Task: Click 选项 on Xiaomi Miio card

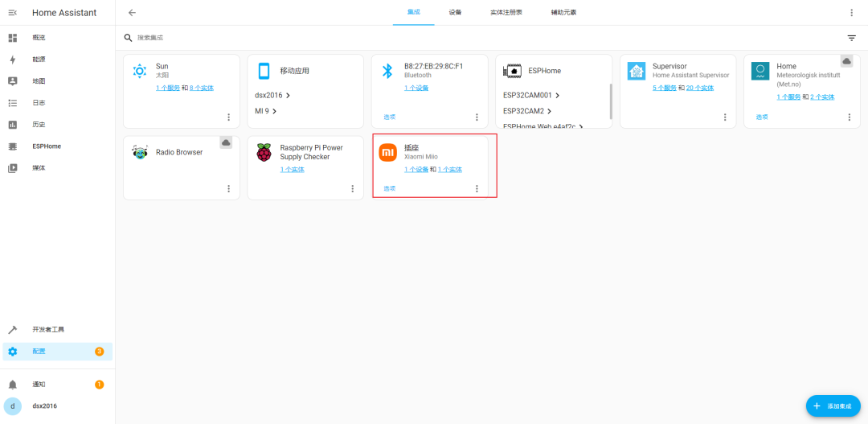Action: pos(390,188)
